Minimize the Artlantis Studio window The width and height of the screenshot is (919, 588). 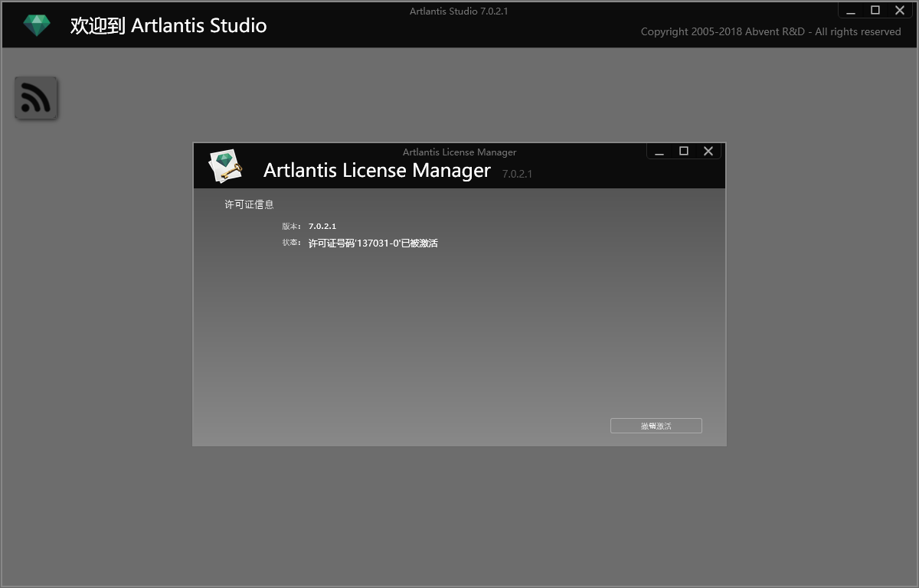(850, 10)
